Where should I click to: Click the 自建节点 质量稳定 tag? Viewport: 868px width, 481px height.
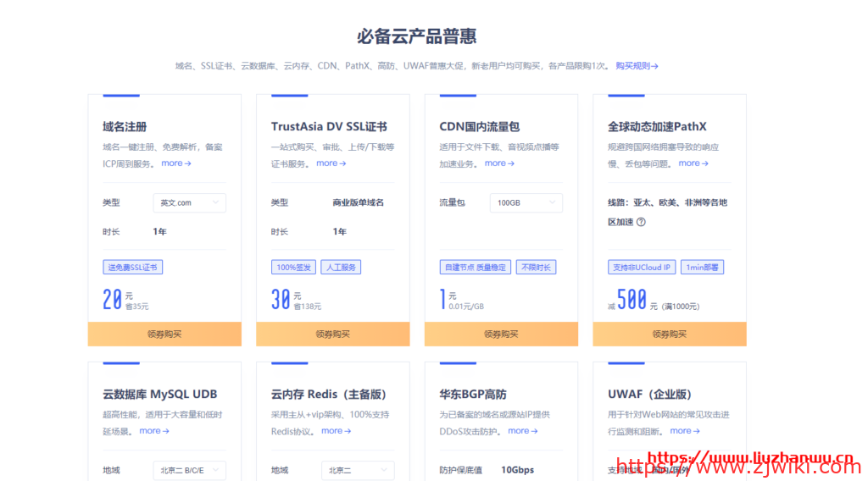[x=475, y=267]
